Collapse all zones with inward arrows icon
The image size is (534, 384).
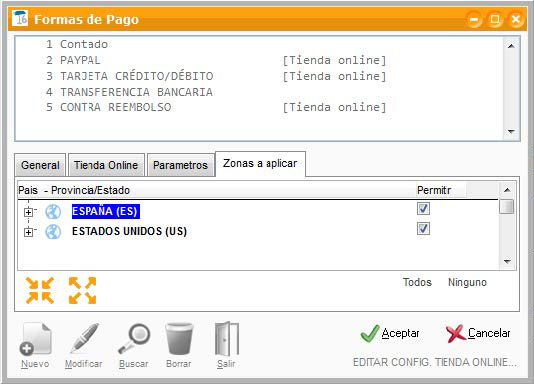[x=40, y=290]
